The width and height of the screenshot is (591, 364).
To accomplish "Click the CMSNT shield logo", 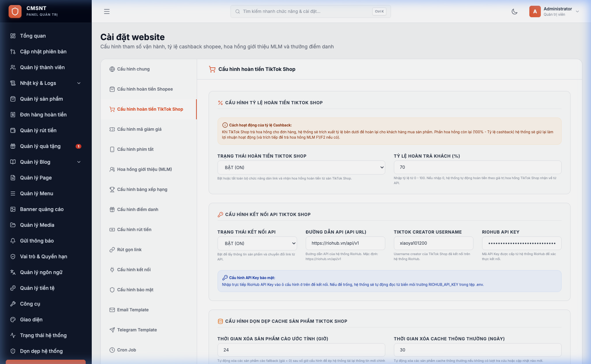I will click(15, 11).
